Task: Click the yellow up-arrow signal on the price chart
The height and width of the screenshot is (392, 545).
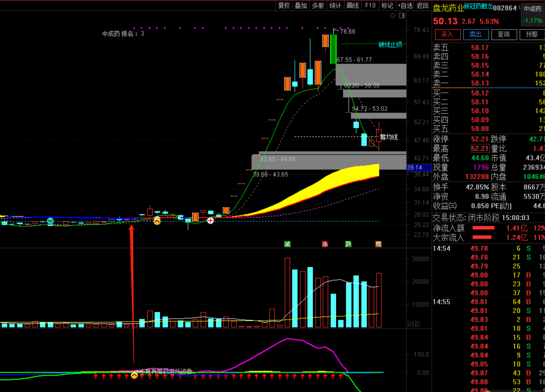Action: (x=157, y=221)
